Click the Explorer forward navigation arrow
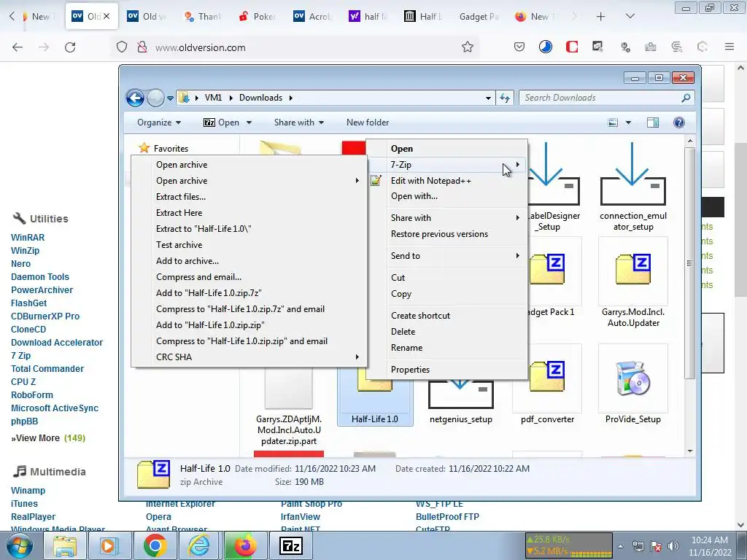The height and width of the screenshot is (560, 747). 155,98
